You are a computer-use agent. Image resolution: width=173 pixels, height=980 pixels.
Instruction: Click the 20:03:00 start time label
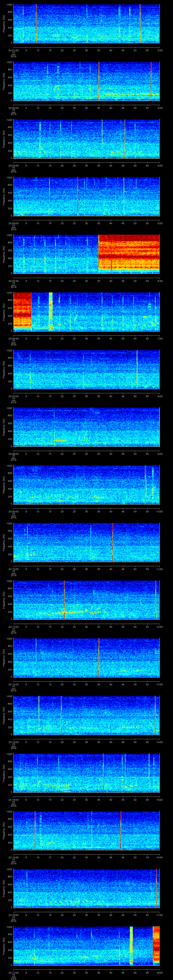pos(13,166)
